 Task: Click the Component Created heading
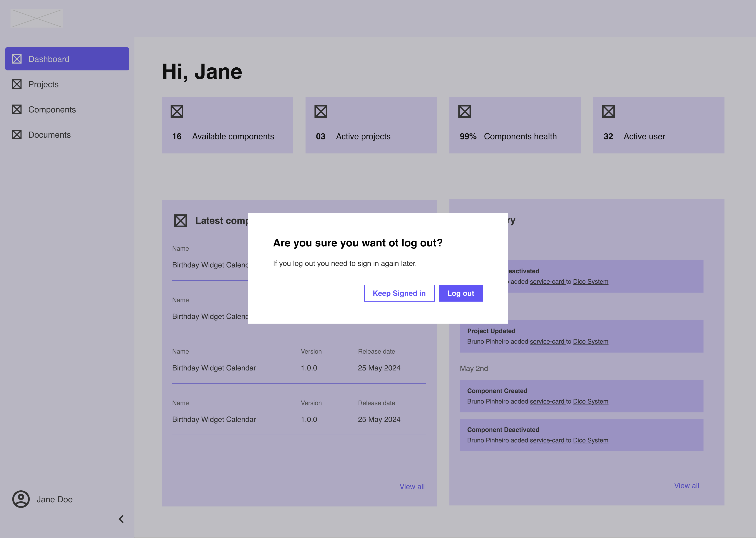497,391
